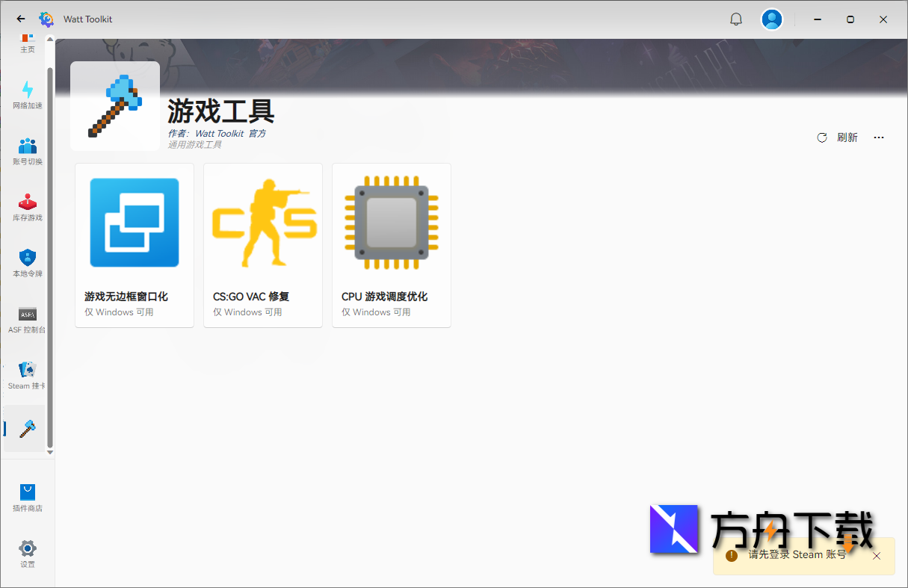Open the 账号切换 account switcher
Image resolution: width=908 pixels, height=588 pixels.
point(28,151)
